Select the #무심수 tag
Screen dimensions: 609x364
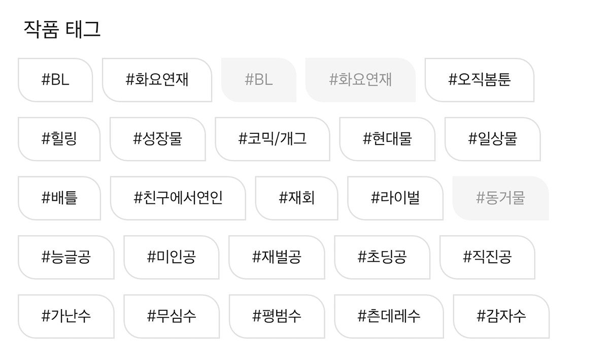[x=172, y=316]
